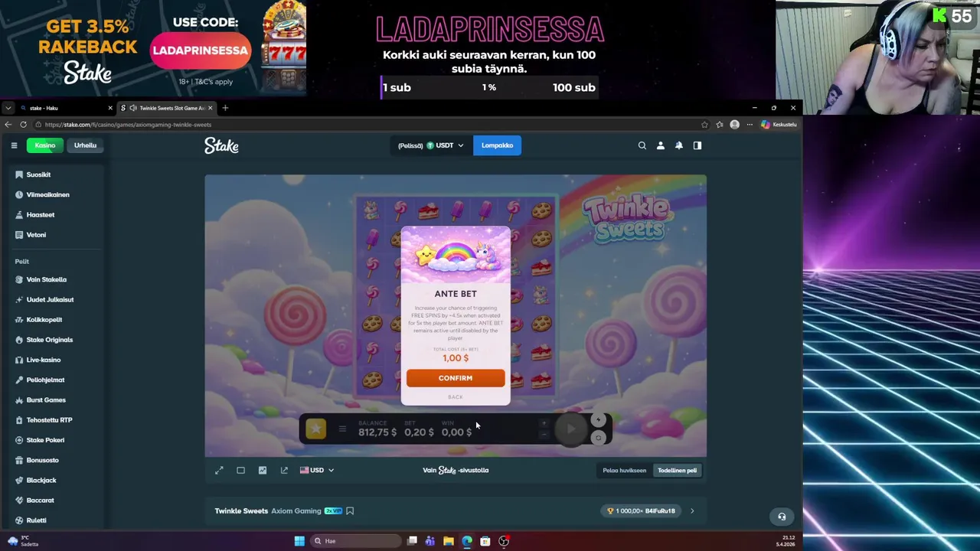Pop out game window icon
Viewport: 980px width, 551px height.
coord(284,470)
